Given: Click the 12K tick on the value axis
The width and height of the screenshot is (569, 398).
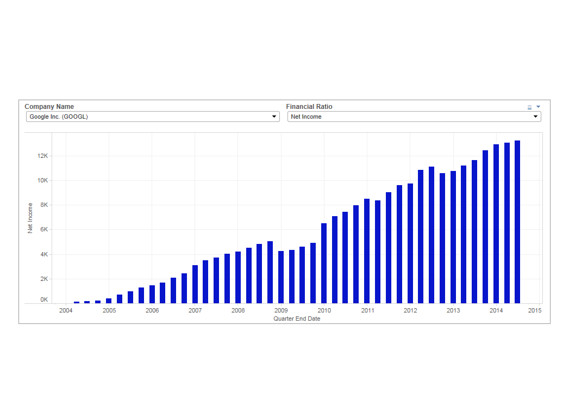Looking at the screenshot, I should 42,156.
